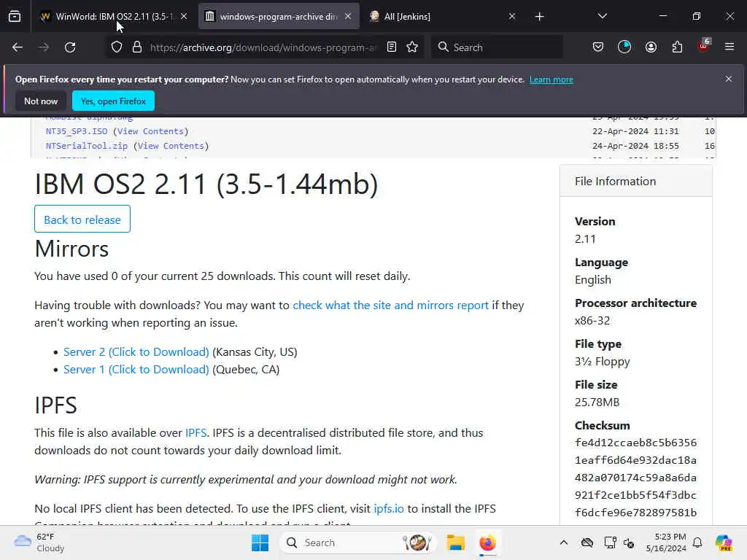
Task: Open the Windows Start menu
Action: point(260,542)
